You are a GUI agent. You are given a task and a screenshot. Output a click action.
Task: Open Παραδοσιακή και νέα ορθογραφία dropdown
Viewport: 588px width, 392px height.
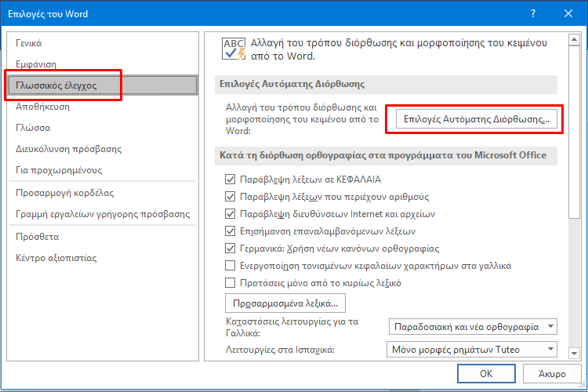(x=473, y=327)
